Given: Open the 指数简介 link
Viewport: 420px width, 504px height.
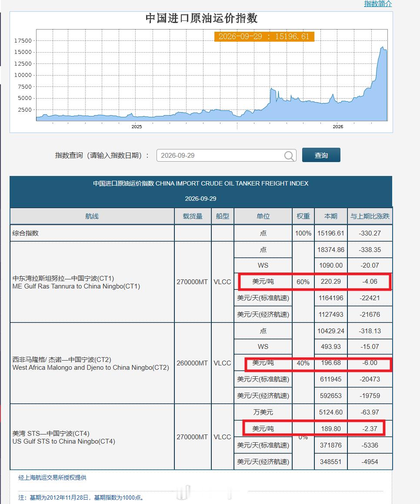Looking at the screenshot, I should tap(378, 4).
